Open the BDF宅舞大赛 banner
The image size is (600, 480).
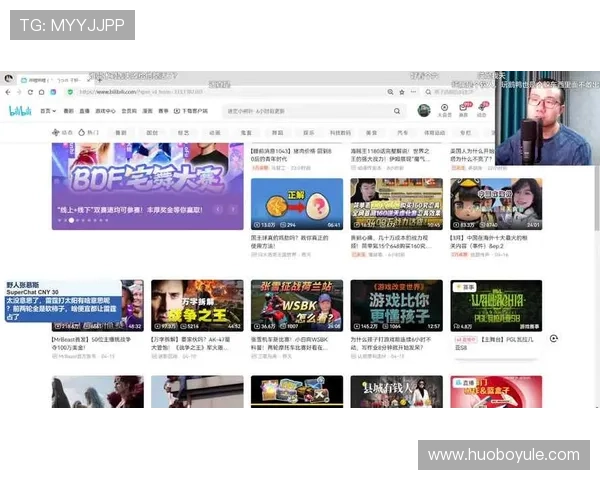click(x=147, y=186)
